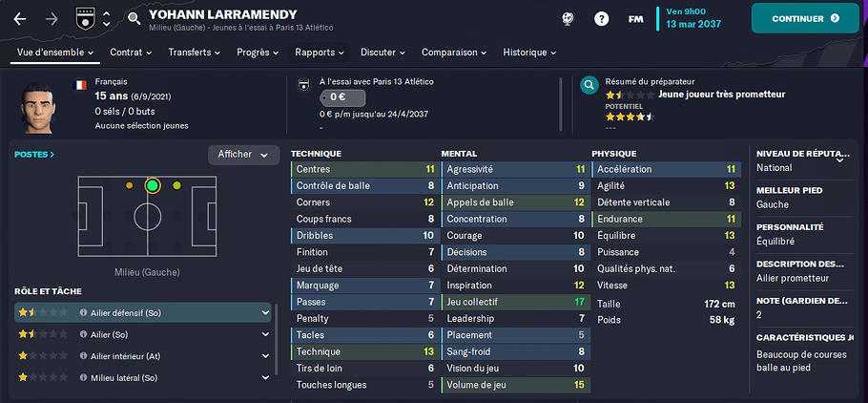Expand the Niveau de réputation chevron

[839, 160]
